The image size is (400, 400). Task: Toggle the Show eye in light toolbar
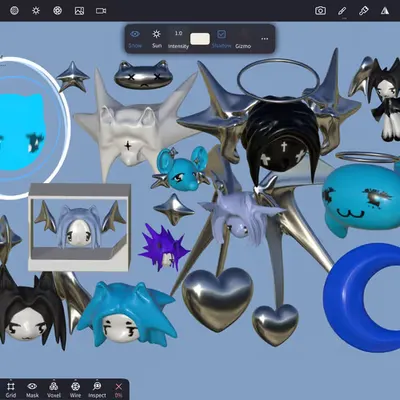[135, 39]
